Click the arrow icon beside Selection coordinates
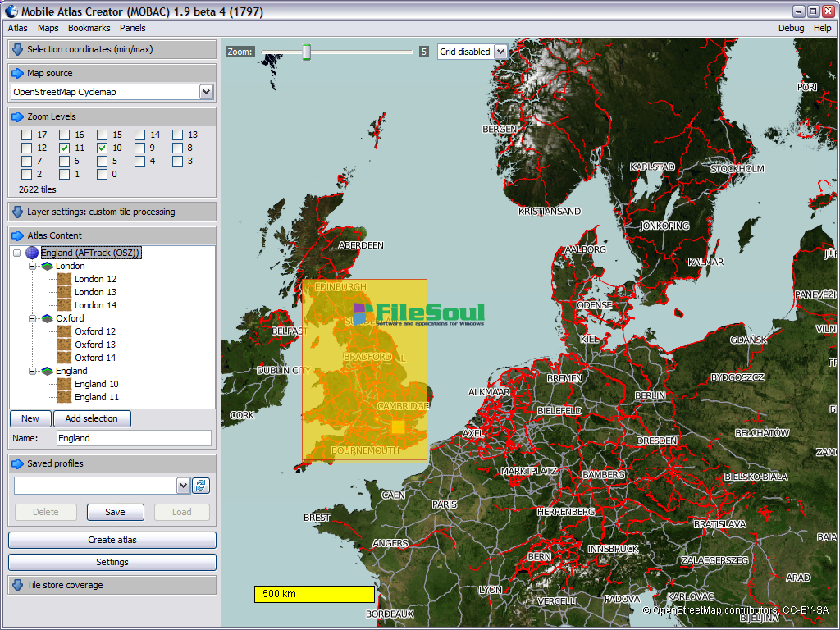The height and width of the screenshot is (630, 840). tap(17, 49)
